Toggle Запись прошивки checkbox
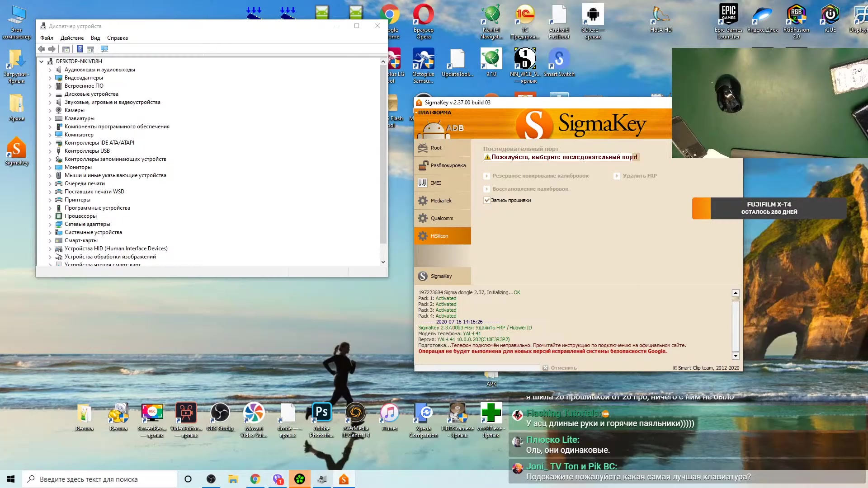Screen dimensions: 868x488 (x=487, y=200)
